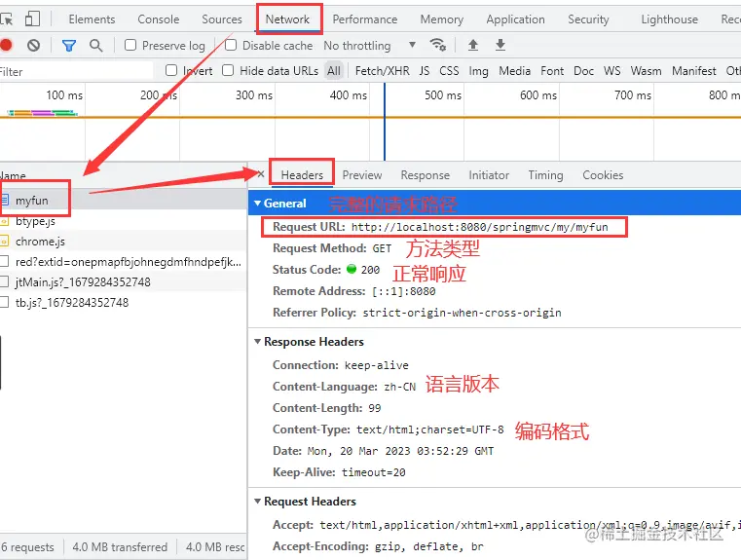The image size is (741, 560).
Task: Open the Lighthouse tab
Action: 670,19
